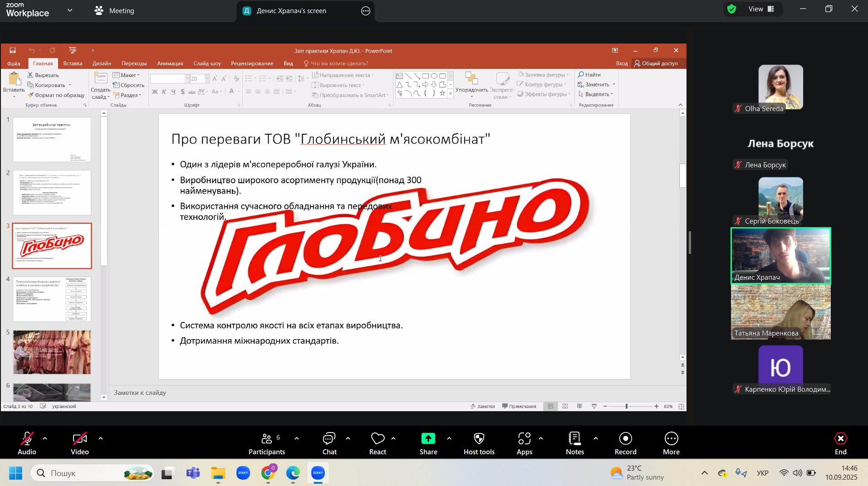Click the Вход sign-in link

(x=622, y=63)
